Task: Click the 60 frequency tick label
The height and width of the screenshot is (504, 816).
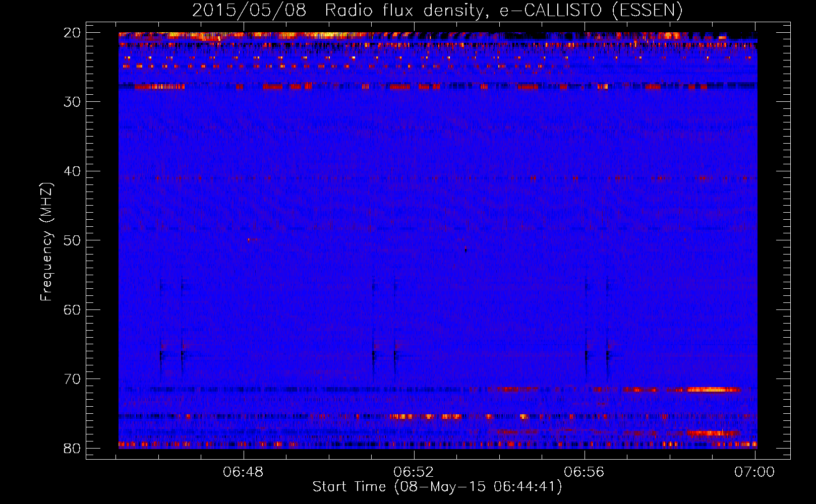Action: click(73, 309)
